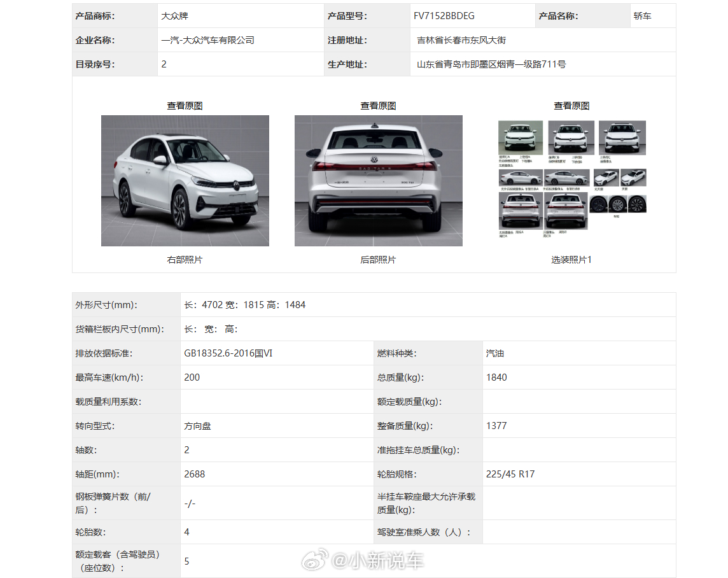Select tire spec value 225/45 R17

pos(510,474)
